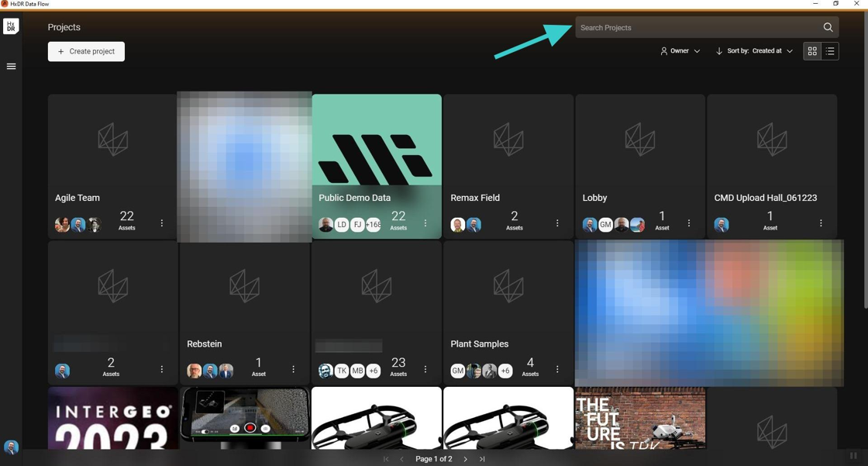Open three-dot menu on Rebstein card
868x466 pixels.
[294, 369]
